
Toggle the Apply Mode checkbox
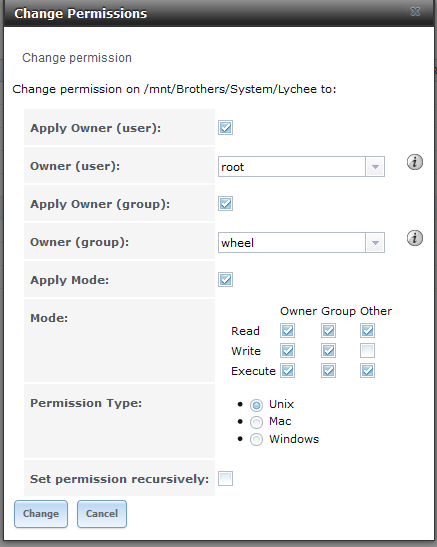(x=225, y=280)
